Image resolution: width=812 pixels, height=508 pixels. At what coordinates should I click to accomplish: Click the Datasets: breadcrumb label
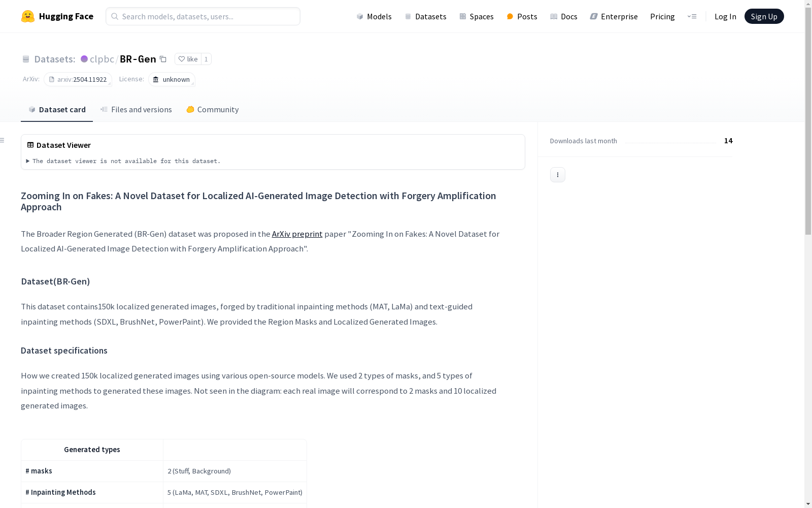[x=55, y=59]
